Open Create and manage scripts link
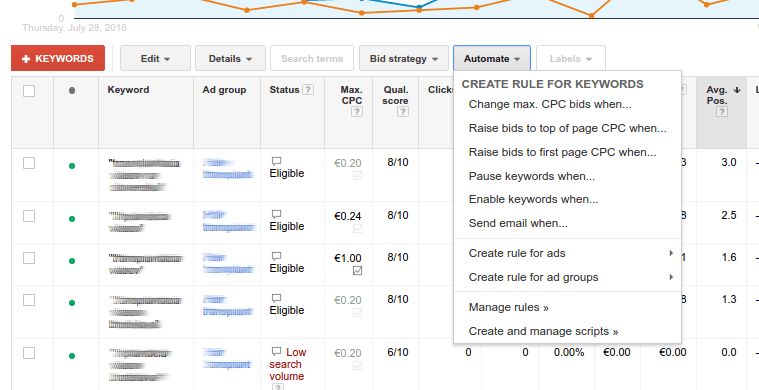Screen dimensions: 759x390 tap(543, 331)
